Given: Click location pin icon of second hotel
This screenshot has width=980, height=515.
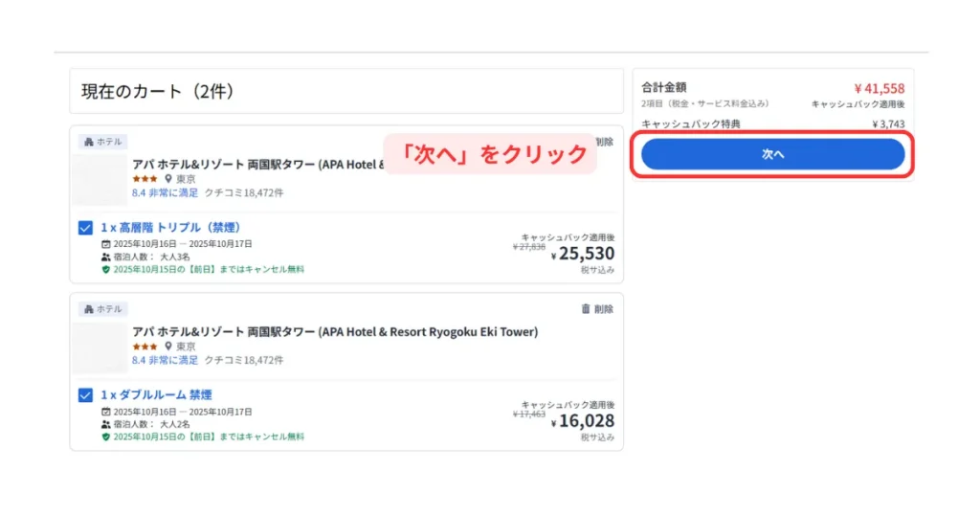Looking at the screenshot, I should pyautogui.click(x=168, y=347).
